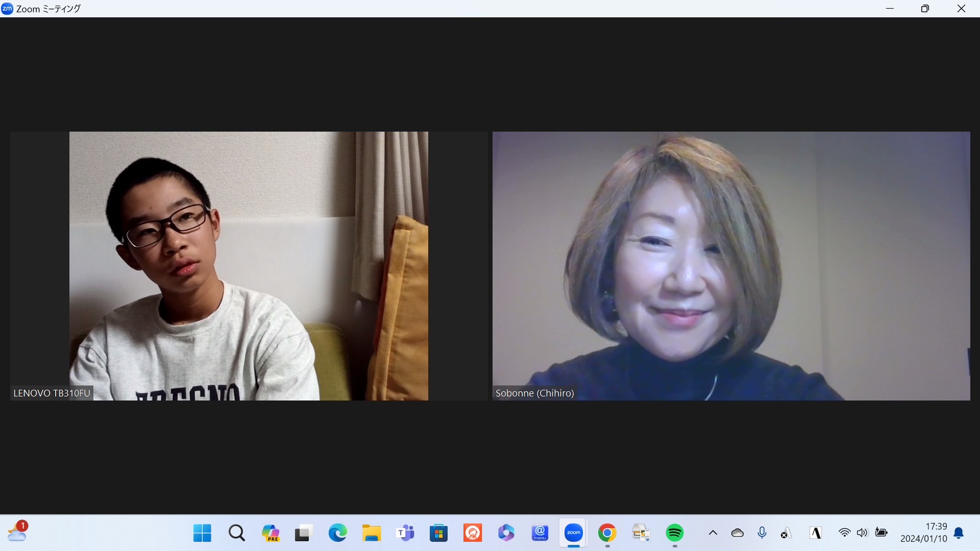Image resolution: width=980 pixels, height=551 pixels.
Task: Open File Explorer folder icon
Action: (371, 533)
